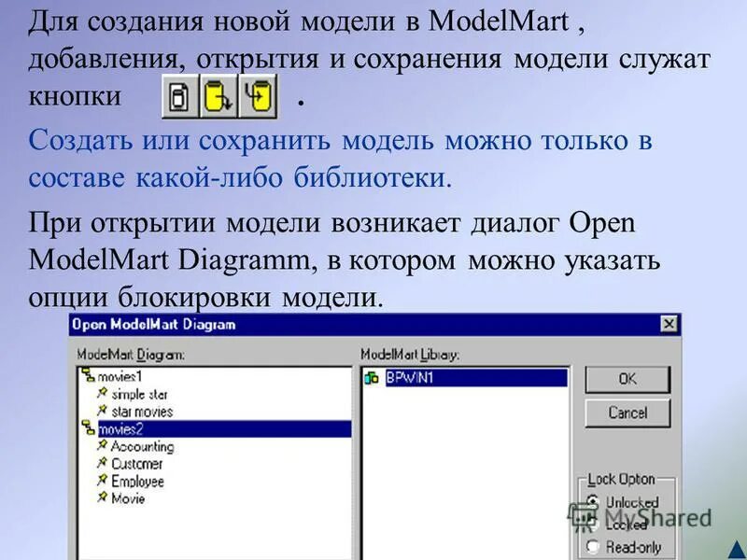Select the Unlocked lock option
Image resolution: width=747 pixels, height=560 pixels.
coord(593,501)
